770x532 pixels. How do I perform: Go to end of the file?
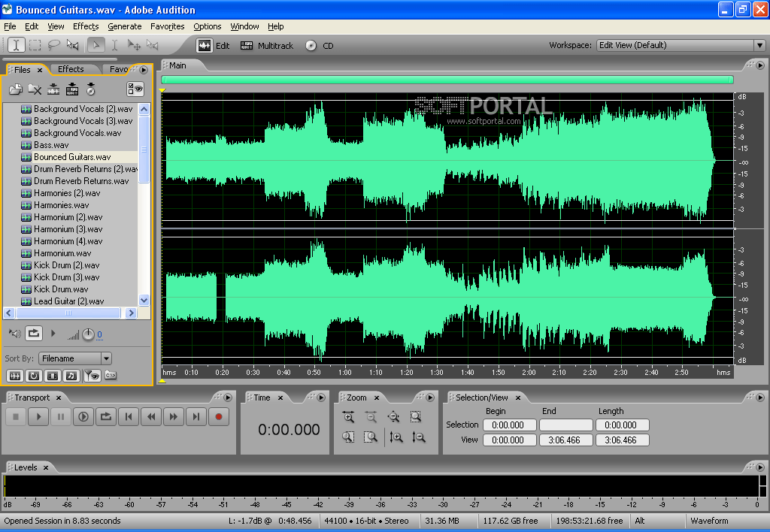coord(196,417)
